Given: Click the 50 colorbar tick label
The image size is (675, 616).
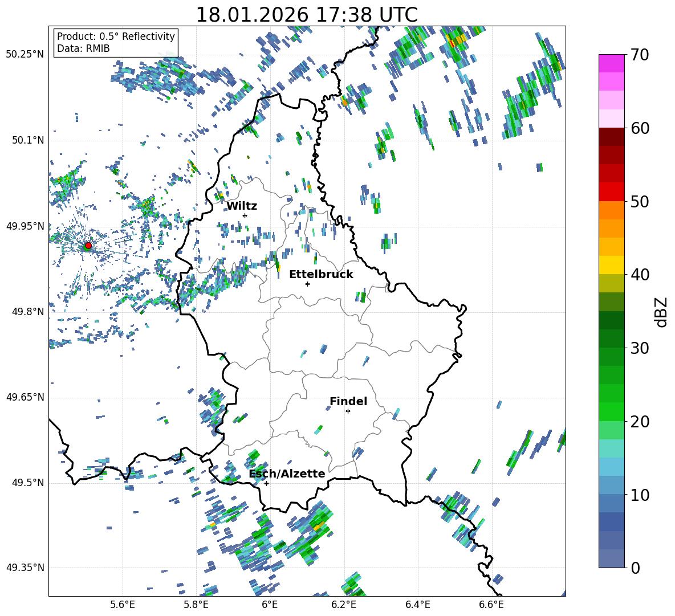Looking at the screenshot, I should point(639,202).
